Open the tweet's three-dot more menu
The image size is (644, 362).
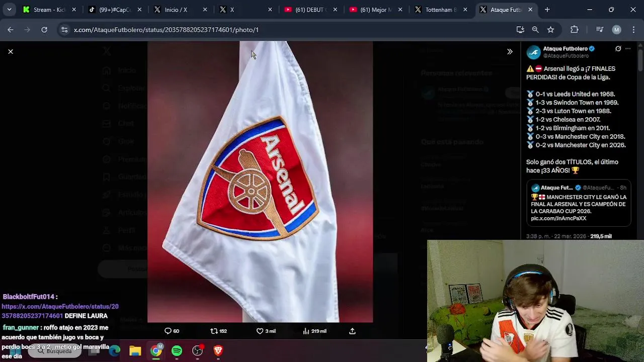[x=628, y=49]
